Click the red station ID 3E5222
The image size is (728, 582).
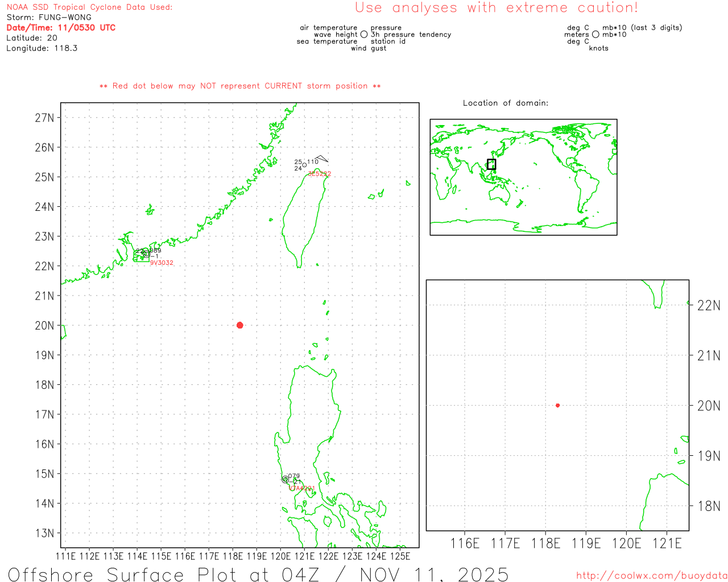click(x=319, y=174)
